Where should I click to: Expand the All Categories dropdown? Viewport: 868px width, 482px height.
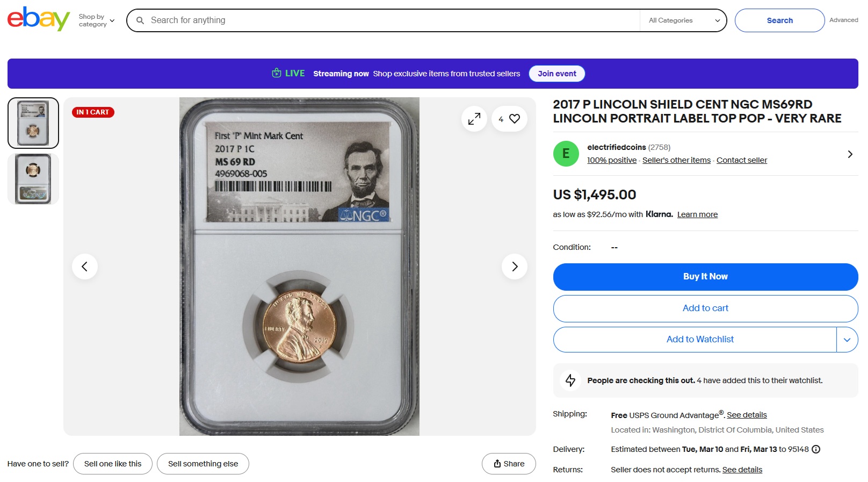[x=684, y=20]
